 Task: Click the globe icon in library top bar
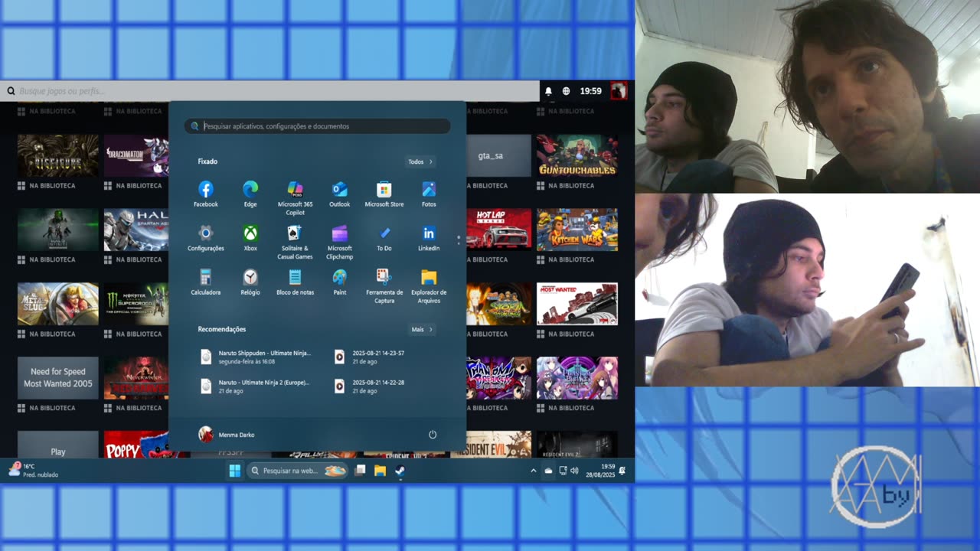(566, 91)
